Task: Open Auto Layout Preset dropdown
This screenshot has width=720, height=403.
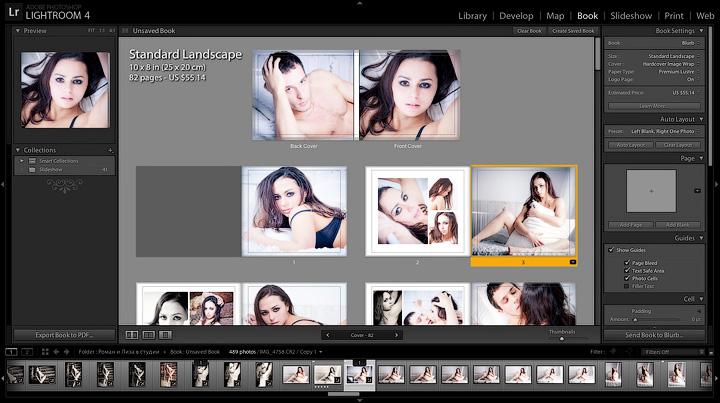Action: coord(660,131)
